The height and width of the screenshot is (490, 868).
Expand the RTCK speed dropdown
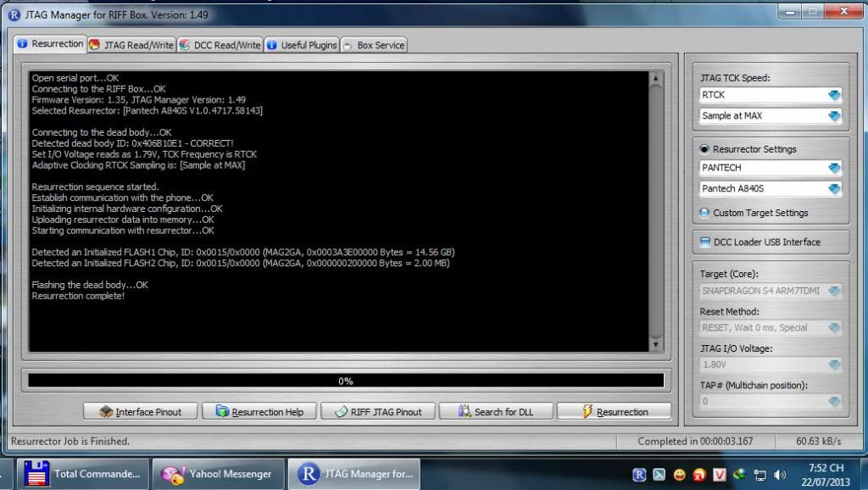[834, 95]
